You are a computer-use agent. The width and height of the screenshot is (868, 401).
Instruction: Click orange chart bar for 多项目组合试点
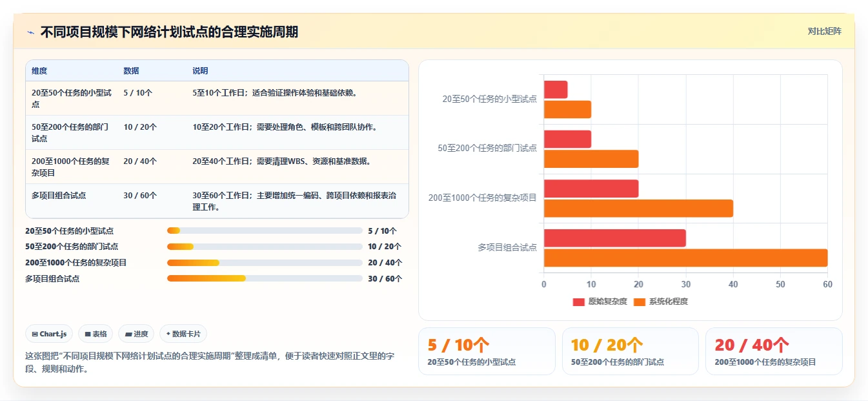click(686, 258)
